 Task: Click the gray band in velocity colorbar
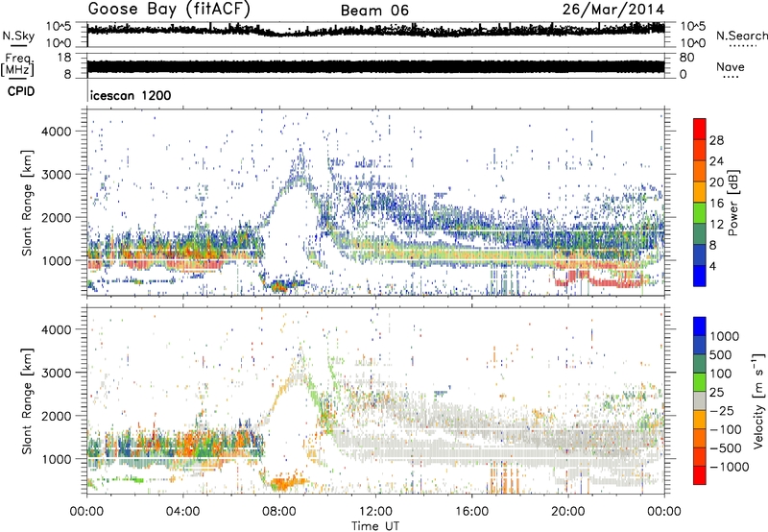click(x=700, y=400)
